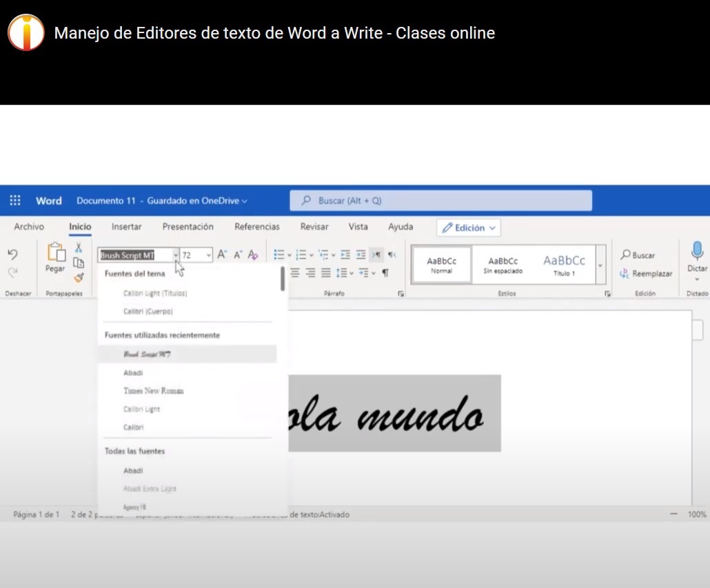This screenshot has width=710, height=588.
Task: Click the Cortar (scissors) icon
Action: (79, 248)
